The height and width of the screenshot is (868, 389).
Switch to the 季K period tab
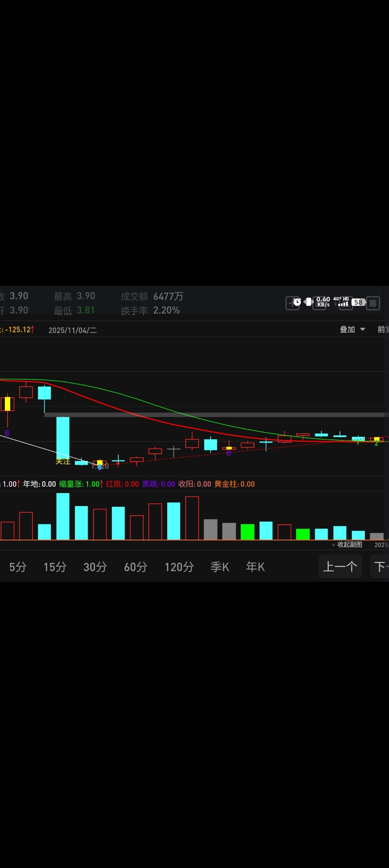point(220,567)
